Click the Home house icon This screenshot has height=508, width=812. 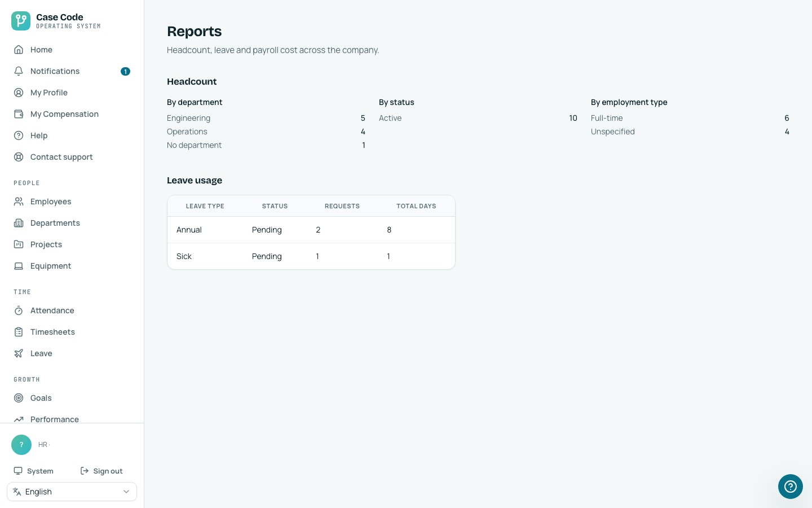(x=19, y=50)
